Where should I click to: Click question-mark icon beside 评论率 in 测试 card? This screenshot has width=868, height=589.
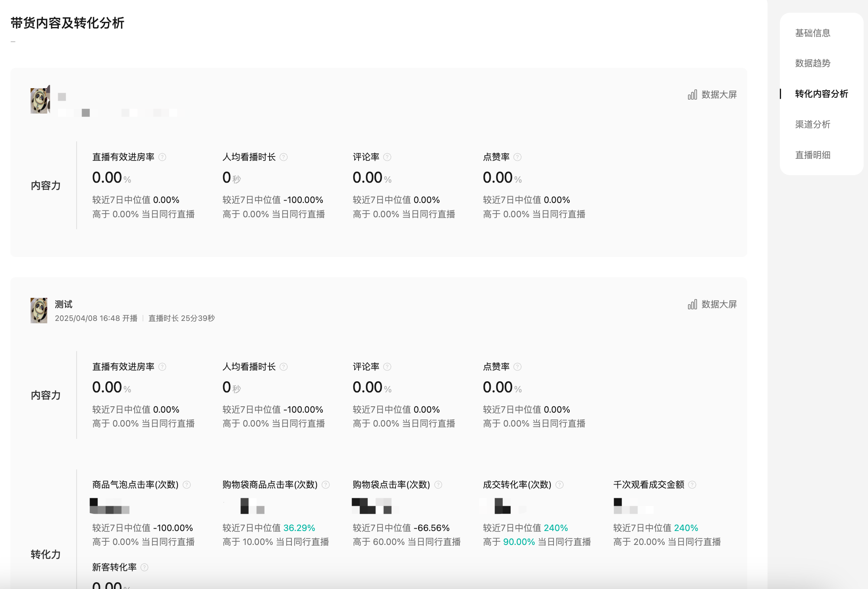click(x=387, y=367)
